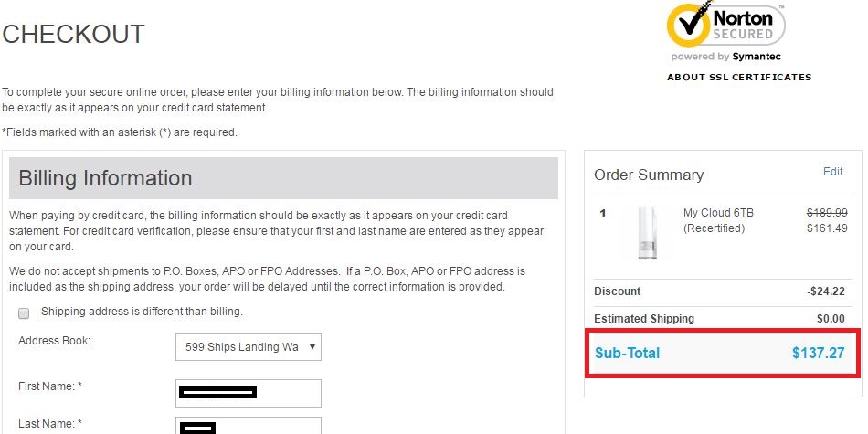
Task: Click the crossed-out $189.99 price
Action: coord(826,213)
